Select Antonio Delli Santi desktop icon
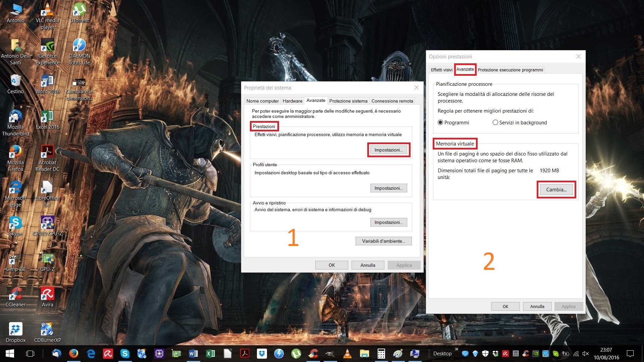The width and height of the screenshot is (644, 362). coord(15,52)
